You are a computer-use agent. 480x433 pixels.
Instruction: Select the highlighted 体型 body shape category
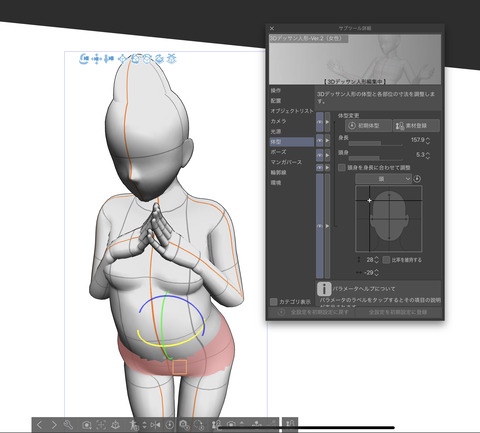point(291,142)
